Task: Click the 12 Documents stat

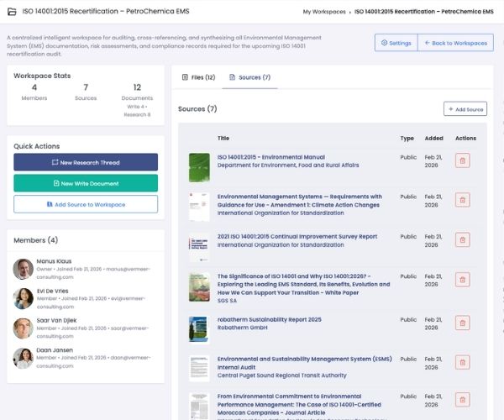Action: click(x=137, y=100)
